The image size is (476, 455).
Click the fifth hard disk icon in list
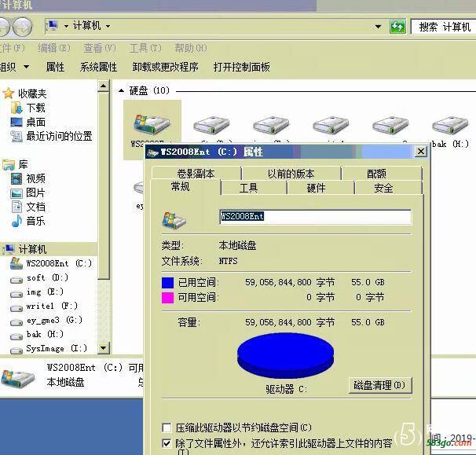point(390,125)
